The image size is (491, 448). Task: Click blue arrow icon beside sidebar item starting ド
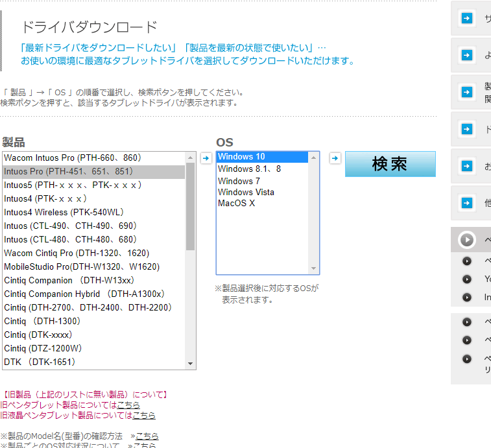(x=467, y=129)
